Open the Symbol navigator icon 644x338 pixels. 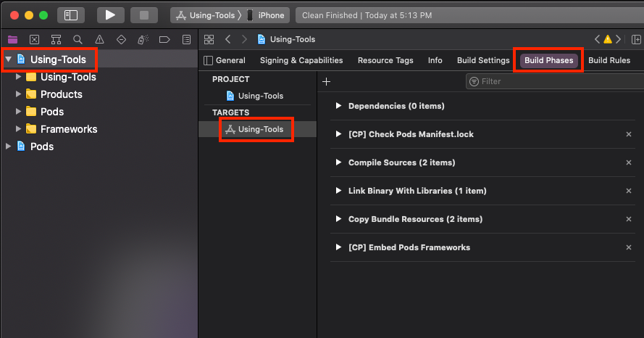pos(56,39)
